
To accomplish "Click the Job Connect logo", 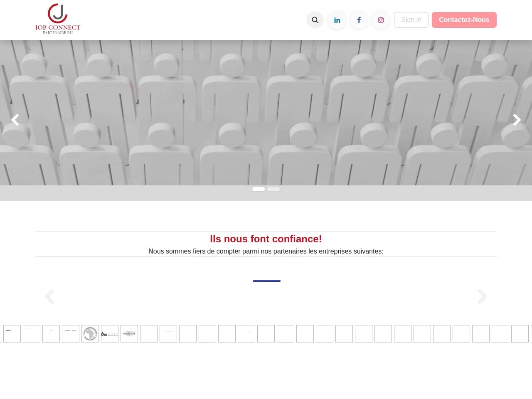I will 58,19.
